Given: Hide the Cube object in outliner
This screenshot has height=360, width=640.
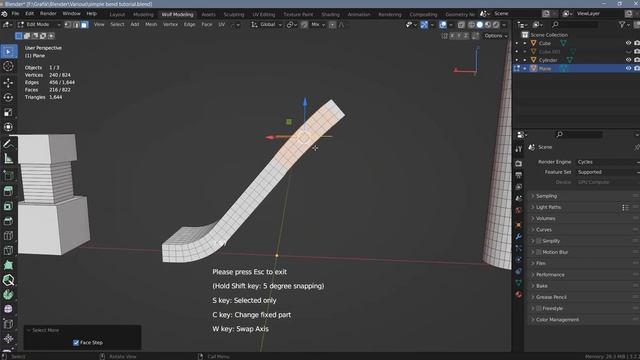Looking at the screenshot, I should (628, 43).
